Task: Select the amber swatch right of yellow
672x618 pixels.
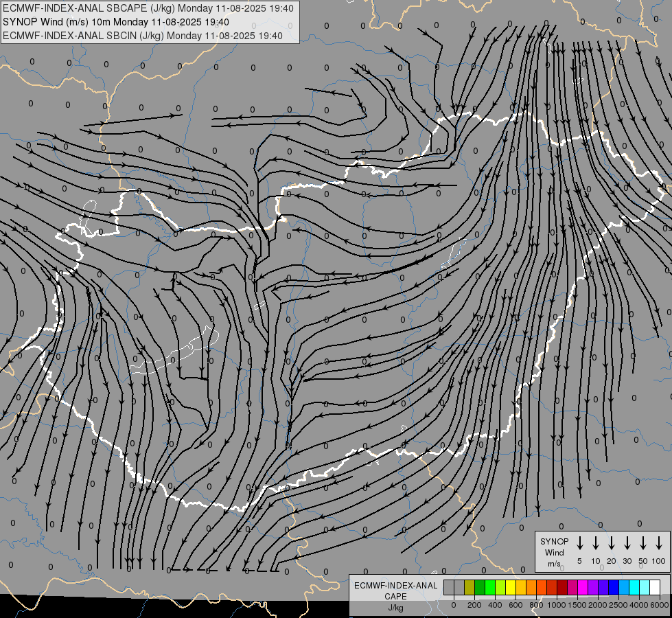Action: pos(521,587)
